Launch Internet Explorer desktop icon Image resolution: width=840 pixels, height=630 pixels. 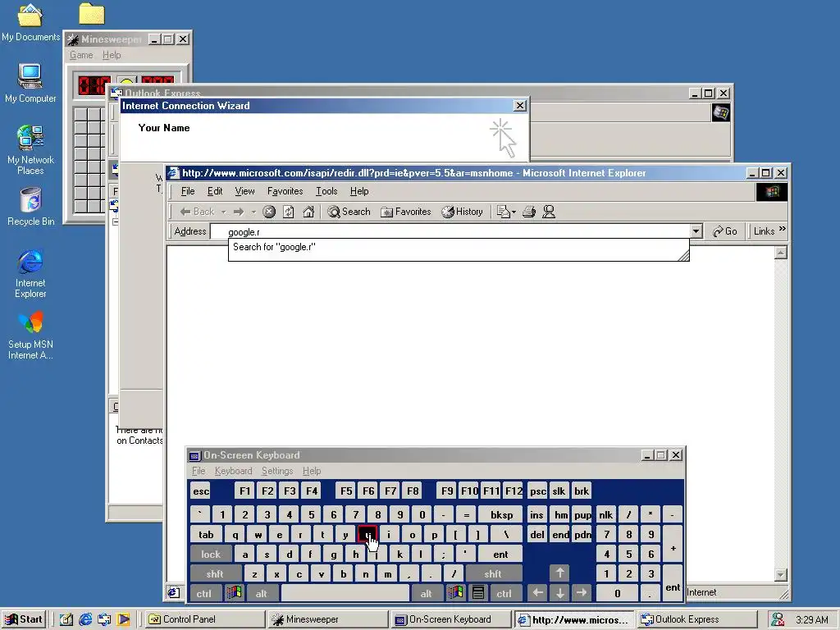point(30,273)
